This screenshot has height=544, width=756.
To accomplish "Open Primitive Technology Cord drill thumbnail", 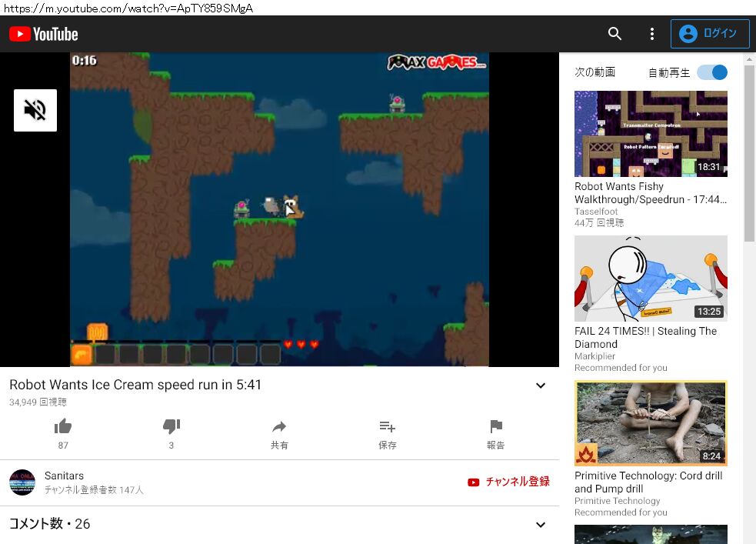I will click(x=651, y=423).
